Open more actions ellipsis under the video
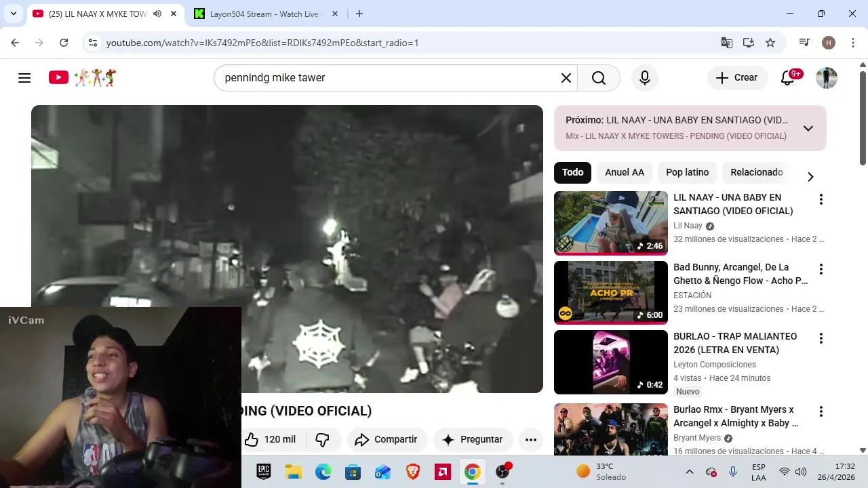The height and width of the screenshot is (488, 868). click(x=531, y=439)
